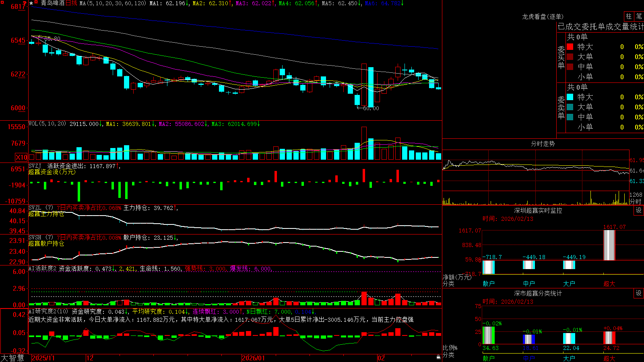Click the 2026/01 marker on the timeline
Image resolution: width=644 pixels, height=362 pixels.
pyautogui.click(x=253, y=358)
